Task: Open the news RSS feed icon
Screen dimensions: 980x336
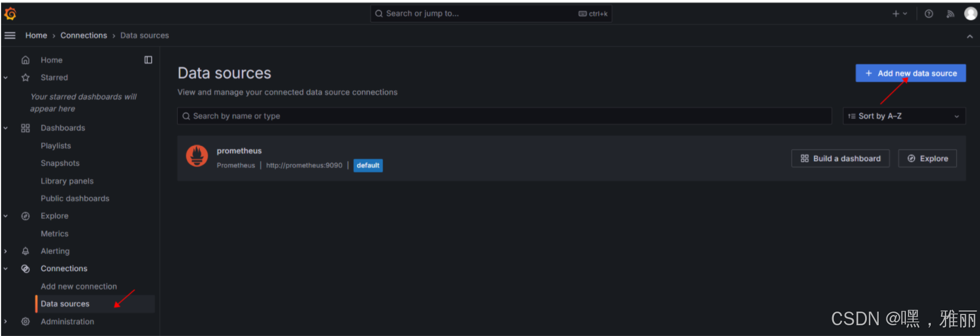Action: [950, 14]
